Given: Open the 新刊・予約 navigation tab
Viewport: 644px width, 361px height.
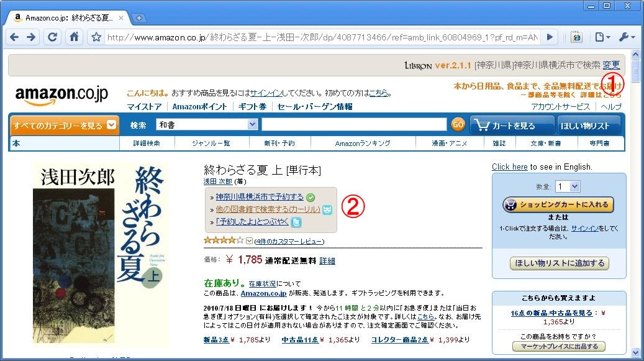Looking at the screenshot, I should 279,144.
